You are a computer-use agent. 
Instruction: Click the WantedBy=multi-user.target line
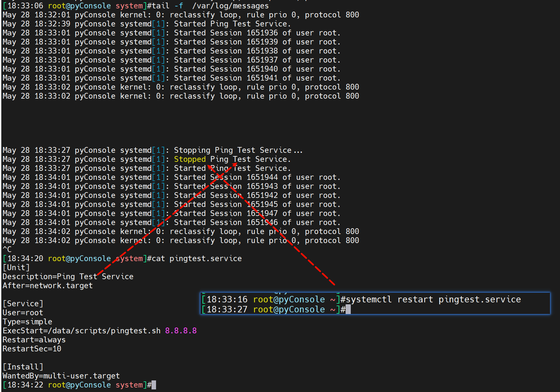click(x=61, y=376)
